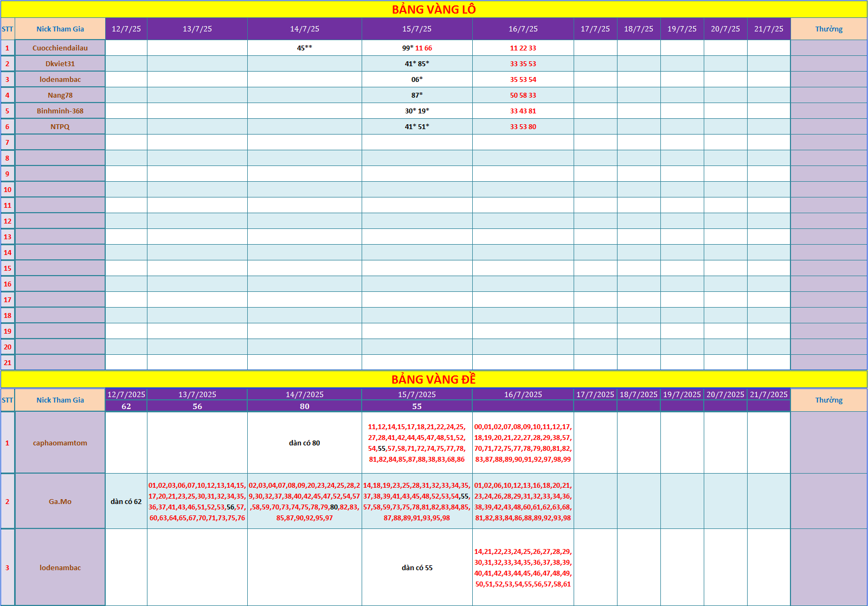Select the cell containing 99* 11 66
The width and height of the screenshot is (868, 606).
417,48
